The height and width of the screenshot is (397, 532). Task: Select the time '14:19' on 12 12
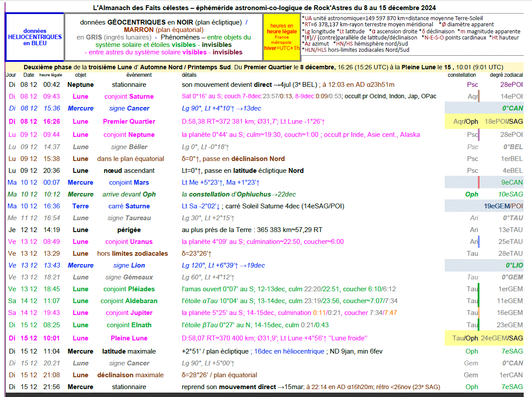[52, 230]
